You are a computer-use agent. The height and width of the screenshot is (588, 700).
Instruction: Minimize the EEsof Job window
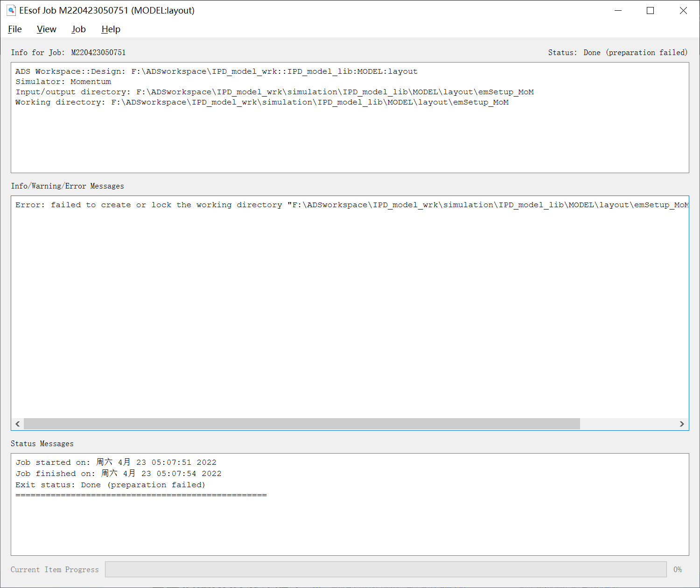[618, 10]
